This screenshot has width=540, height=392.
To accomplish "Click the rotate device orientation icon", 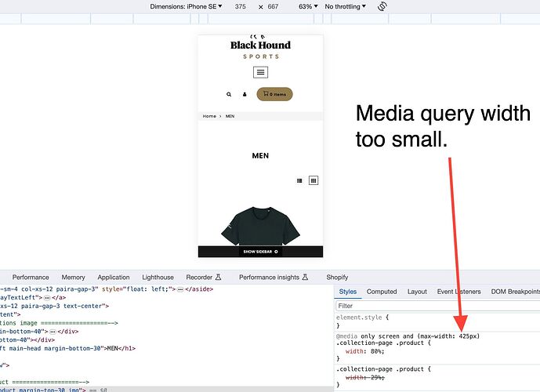I will point(382,6).
